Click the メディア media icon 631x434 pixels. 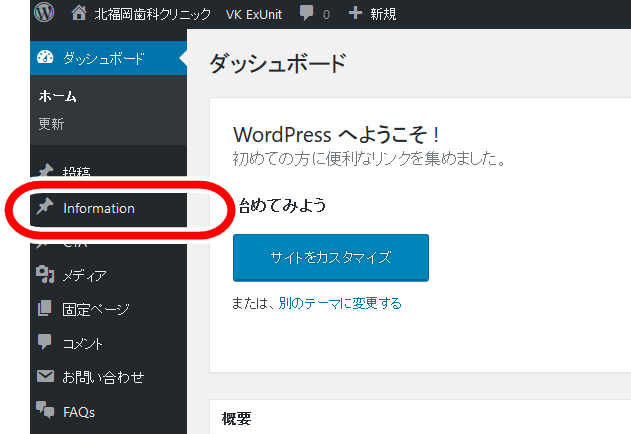45,275
